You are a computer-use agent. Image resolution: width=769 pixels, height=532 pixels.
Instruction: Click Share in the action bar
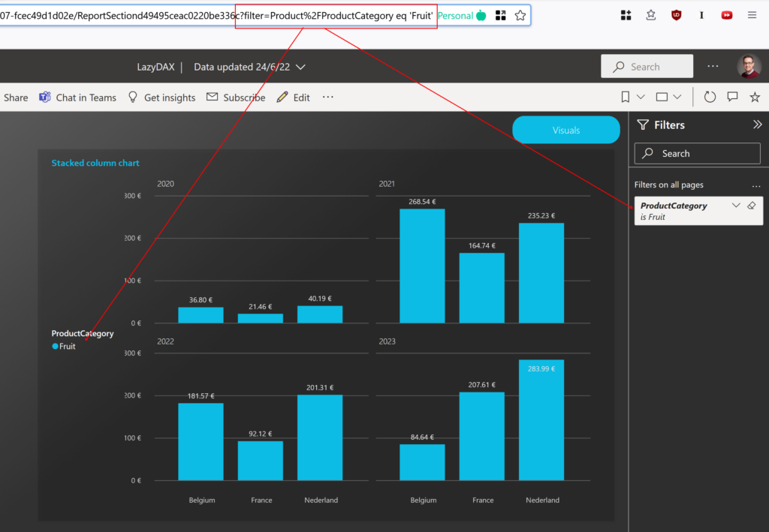coord(16,98)
